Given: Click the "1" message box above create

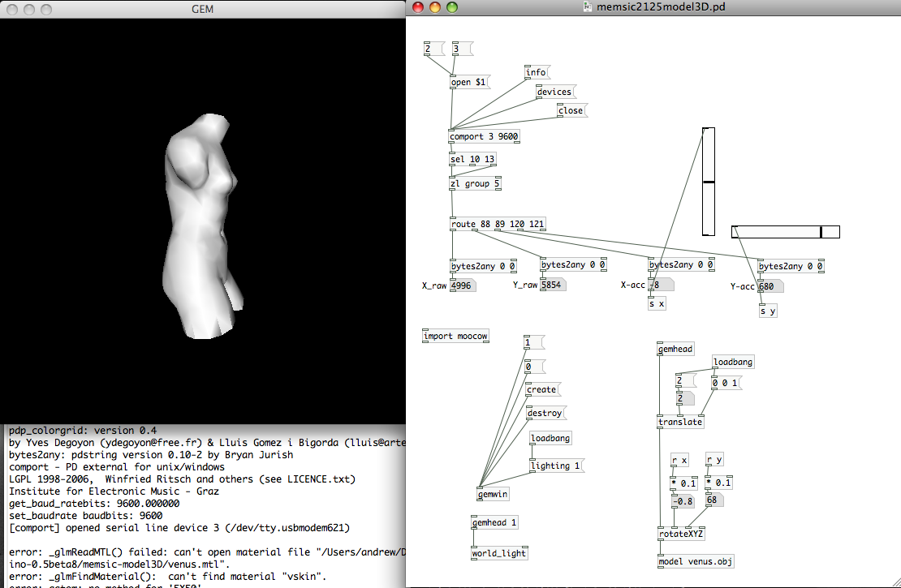Looking at the screenshot, I should (x=534, y=343).
